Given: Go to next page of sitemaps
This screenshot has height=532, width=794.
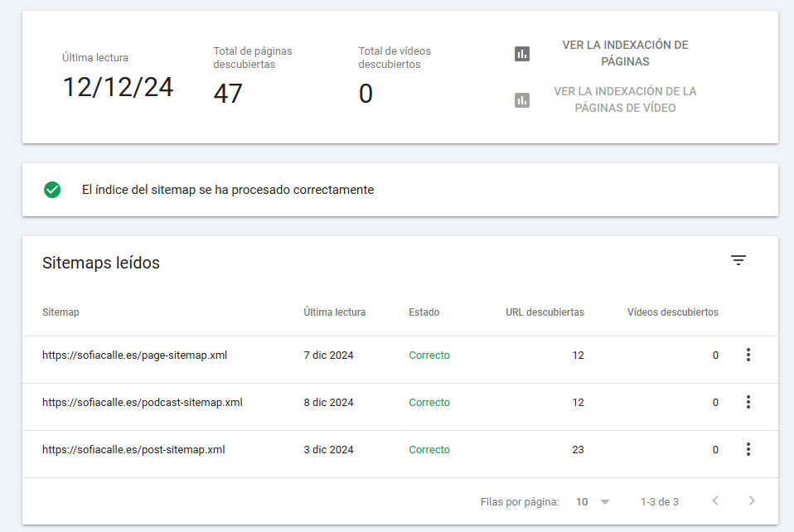Looking at the screenshot, I should pos(752,501).
